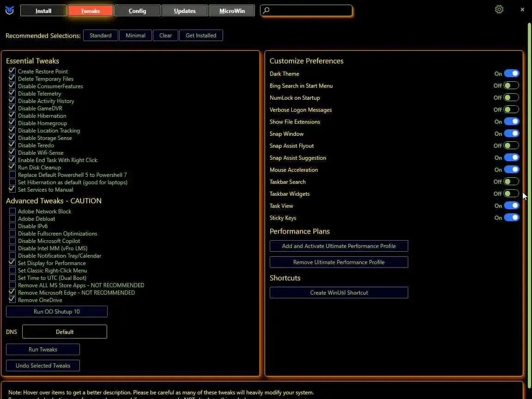Uncheck Disable Hibernation
This screenshot has height=399, width=532.
[12, 116]
